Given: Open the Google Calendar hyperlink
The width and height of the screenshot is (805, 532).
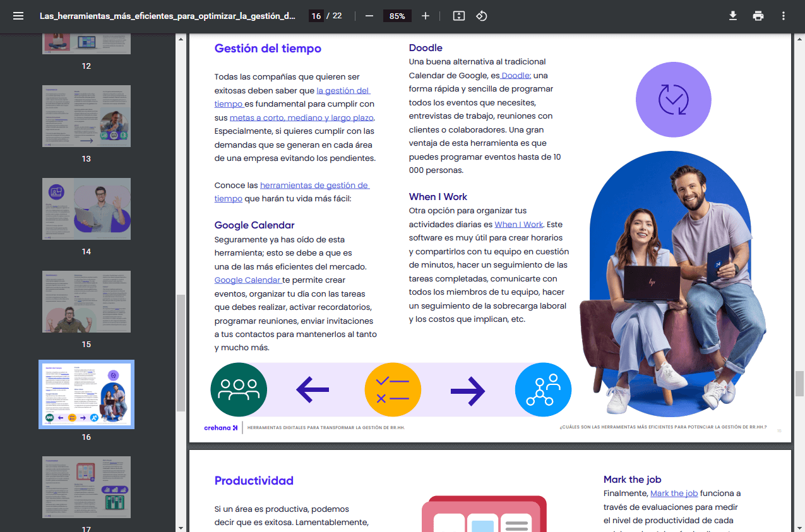Looking at the screenshot, I should [x=247, y=280].
